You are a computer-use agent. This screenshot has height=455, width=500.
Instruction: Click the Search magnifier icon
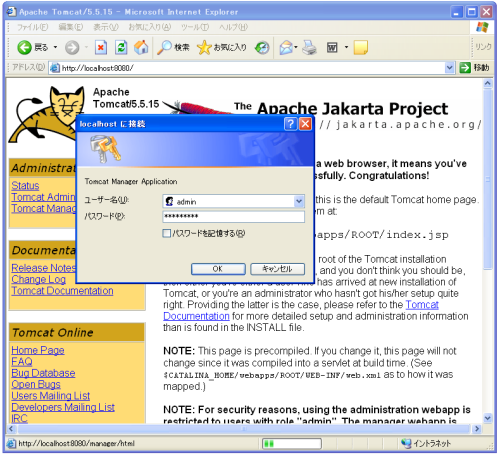(x=164, y=48)
